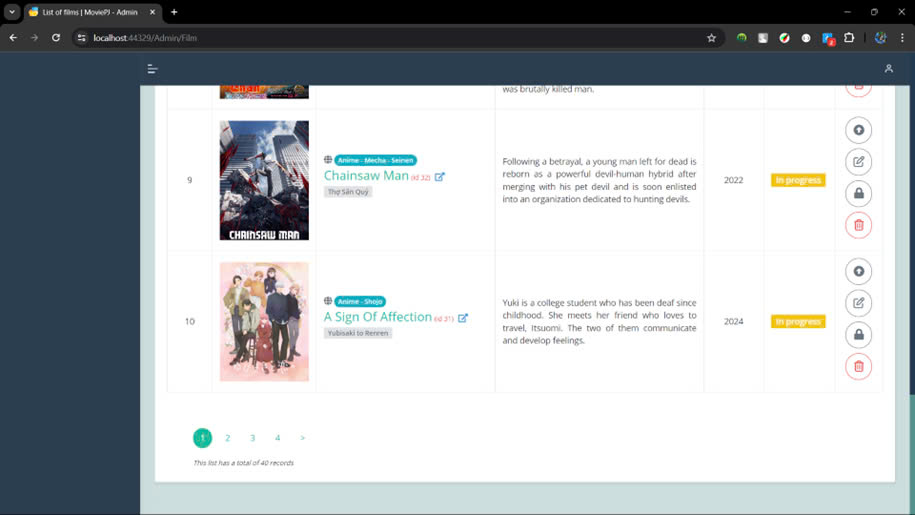Click row number 9 cell
This screenshot has width=915, height=515.
190,180
